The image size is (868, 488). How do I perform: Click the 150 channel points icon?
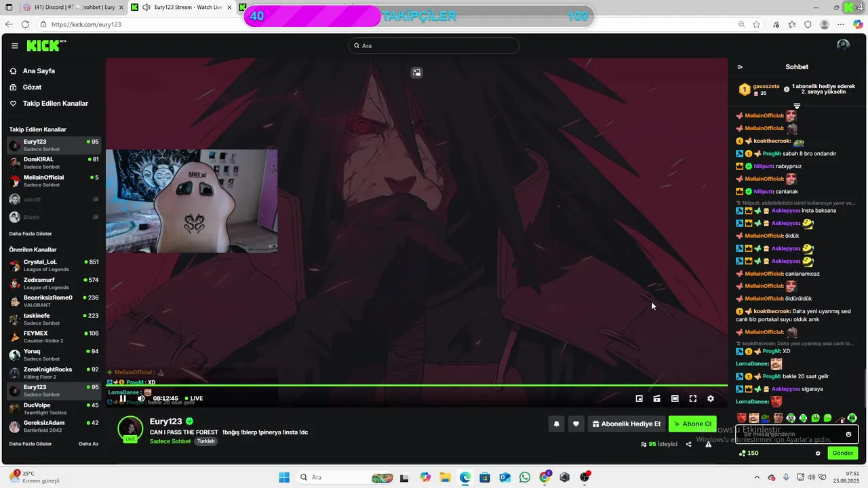[x=742, y=453]
